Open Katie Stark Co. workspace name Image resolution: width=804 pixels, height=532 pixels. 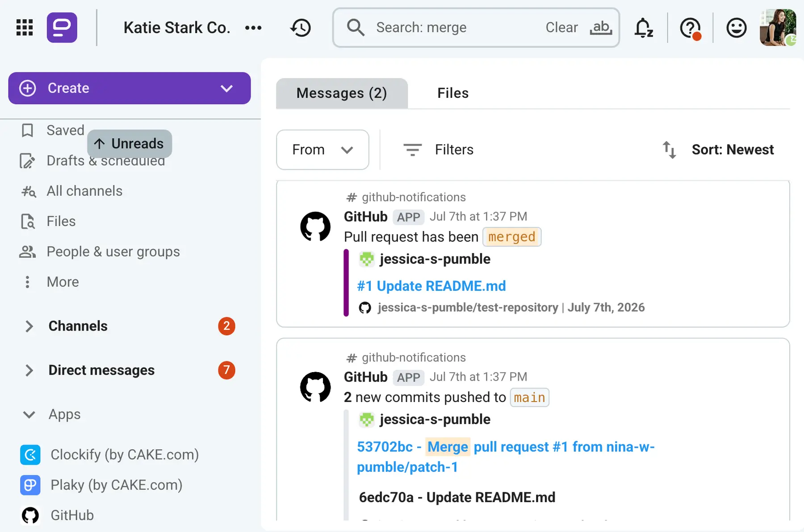177,28
